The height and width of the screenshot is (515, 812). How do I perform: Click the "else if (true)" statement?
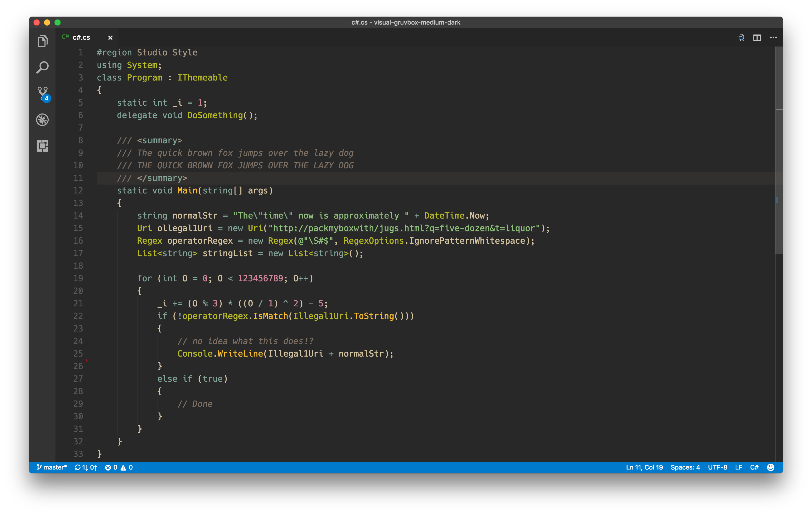pyautogui.click(x=193, y=379)
